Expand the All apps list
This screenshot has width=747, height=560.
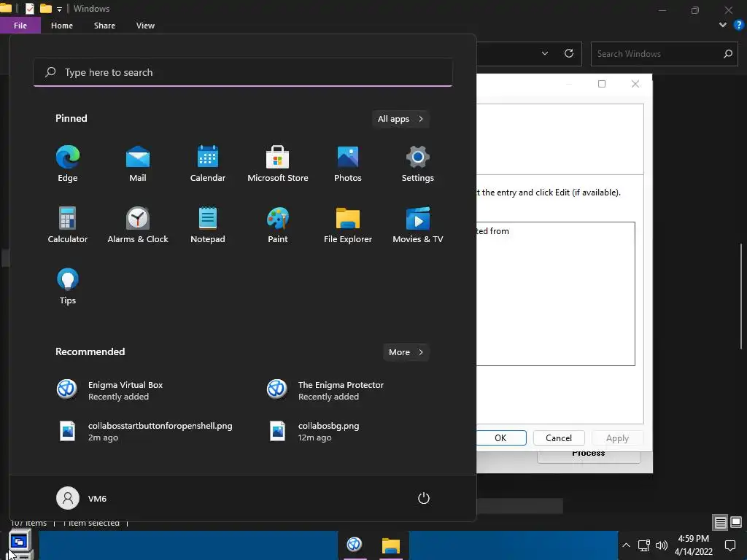pos(400,119)
